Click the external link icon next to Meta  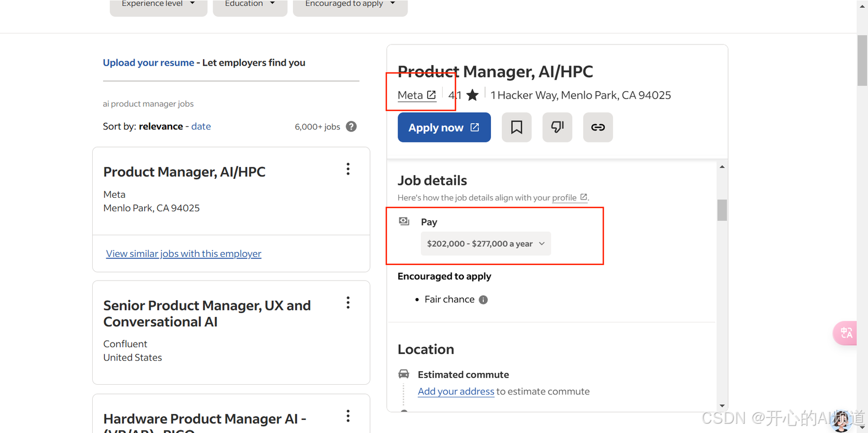click(431, 95)
